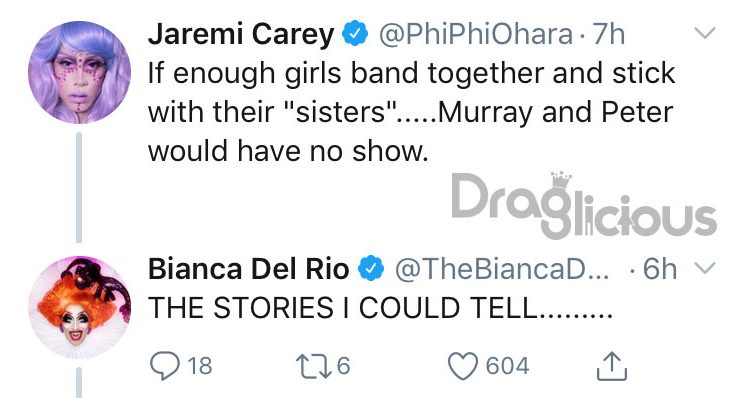Image resolution: width=741 pixels, height=398 pixels.
Task: Tap the share icon on Bianca's tweet
Action: point(612,366)
